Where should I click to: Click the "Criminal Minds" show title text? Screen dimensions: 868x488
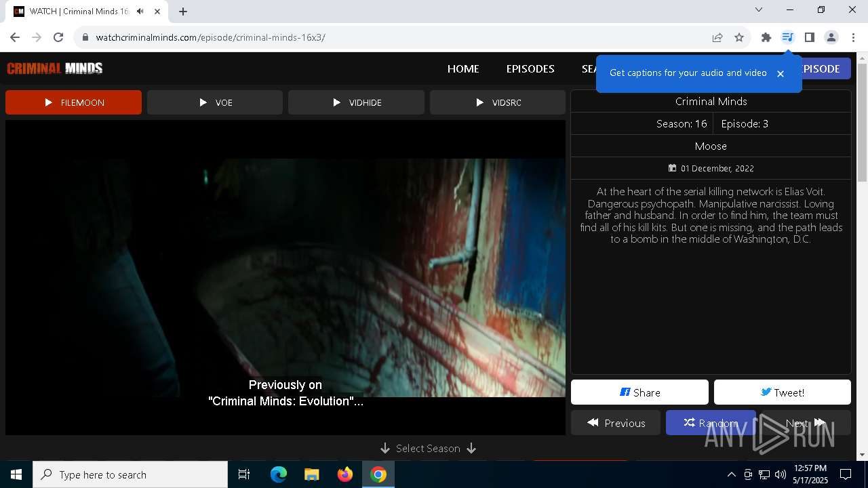click(711, 102)
